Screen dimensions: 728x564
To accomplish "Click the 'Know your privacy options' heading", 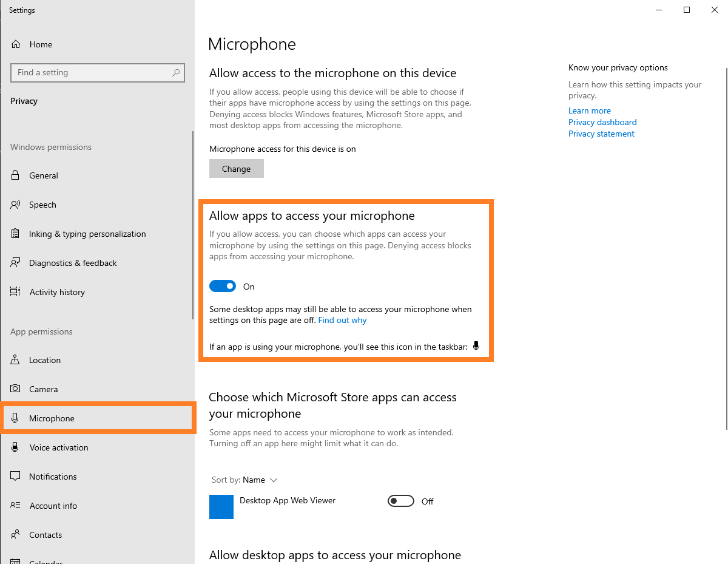I will tap(618, 67).
